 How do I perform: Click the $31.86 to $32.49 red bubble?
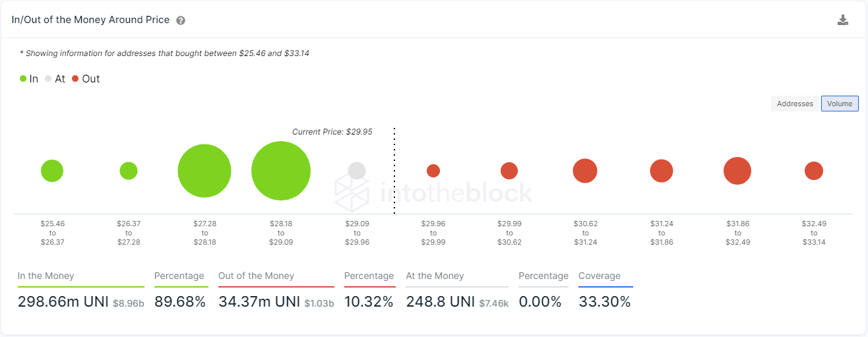737,171
